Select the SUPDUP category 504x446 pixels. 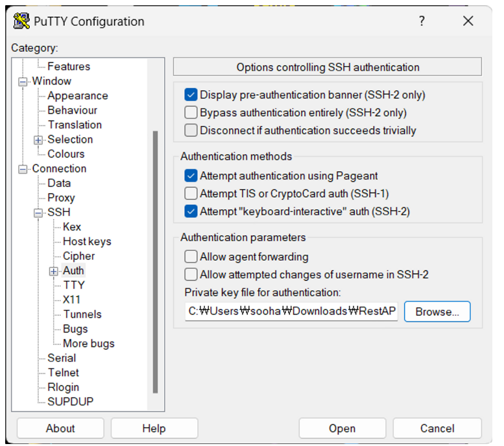coord(71,402)
